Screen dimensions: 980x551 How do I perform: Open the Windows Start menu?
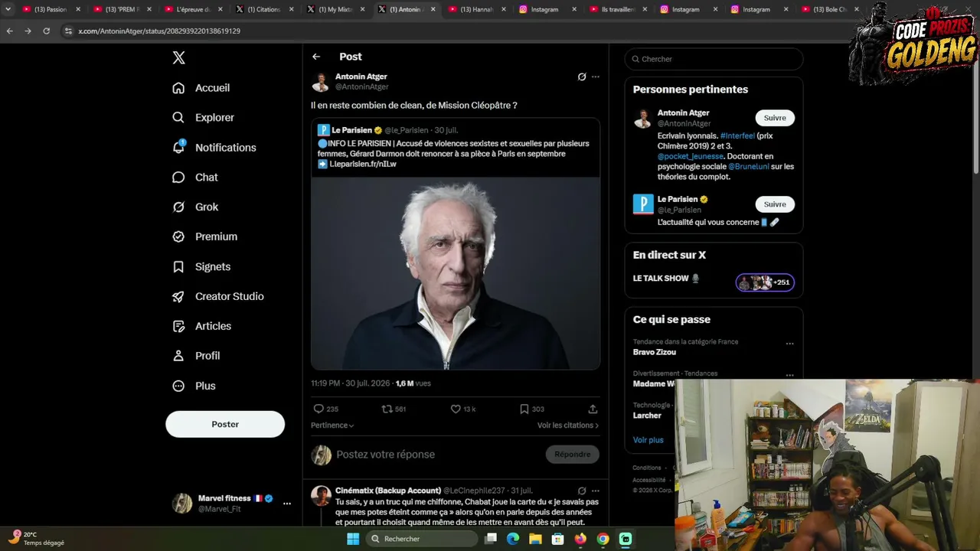click(x=353, y=539)
